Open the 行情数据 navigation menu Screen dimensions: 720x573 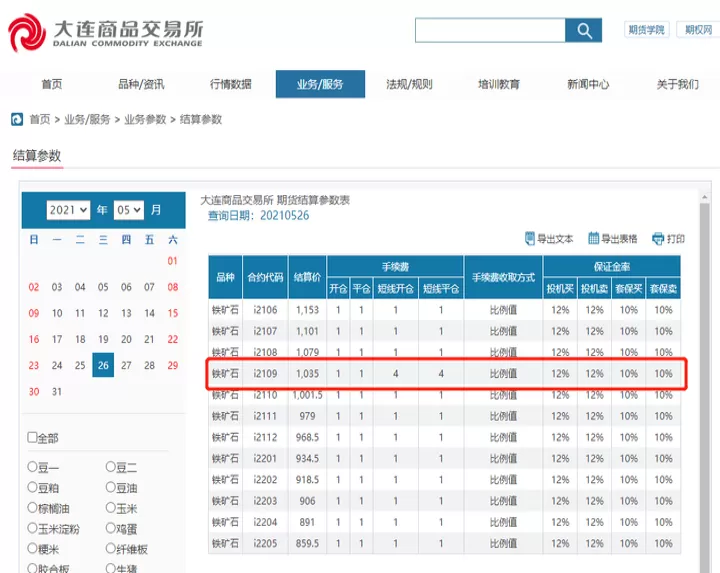(x=231, y=84)
